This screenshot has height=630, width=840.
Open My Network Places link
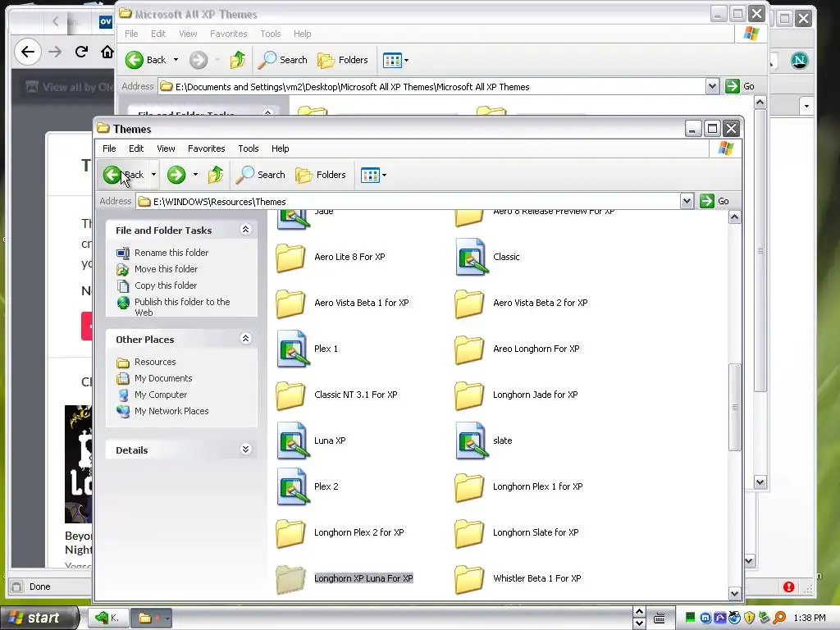(x=163, y=411)
